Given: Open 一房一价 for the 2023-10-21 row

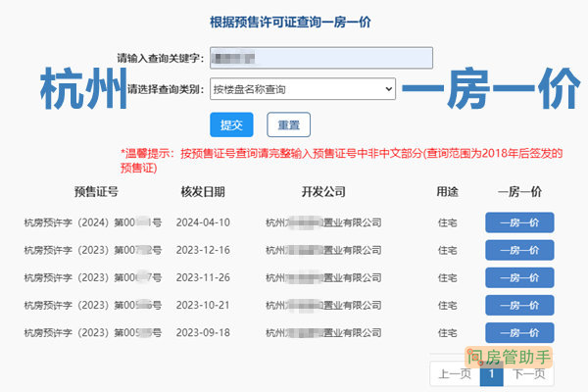Looking at the screenshot, I should (519, 306).
